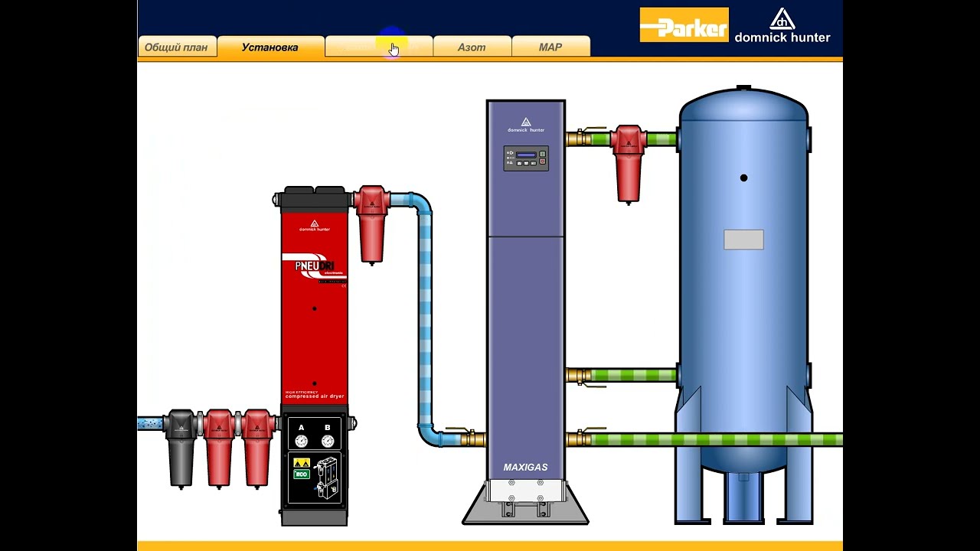
Task: Switch to the Азот tab
Action: [472, 47]
